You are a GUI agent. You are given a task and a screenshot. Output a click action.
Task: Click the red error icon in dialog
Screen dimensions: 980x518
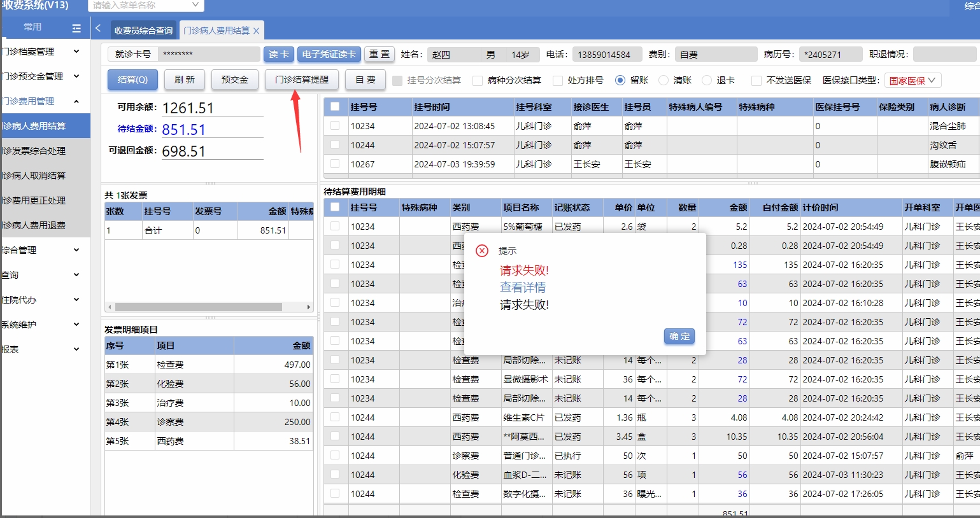[x=482, y=251]
